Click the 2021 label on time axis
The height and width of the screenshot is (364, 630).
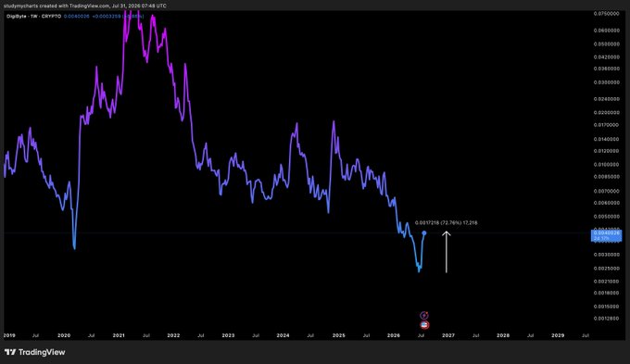[x=119, y=335]
